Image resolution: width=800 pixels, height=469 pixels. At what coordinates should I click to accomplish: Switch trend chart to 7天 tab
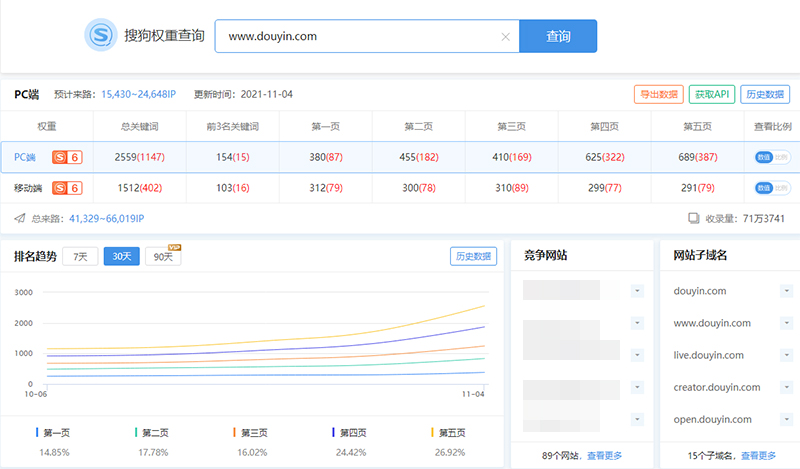[x=80, y=257]
